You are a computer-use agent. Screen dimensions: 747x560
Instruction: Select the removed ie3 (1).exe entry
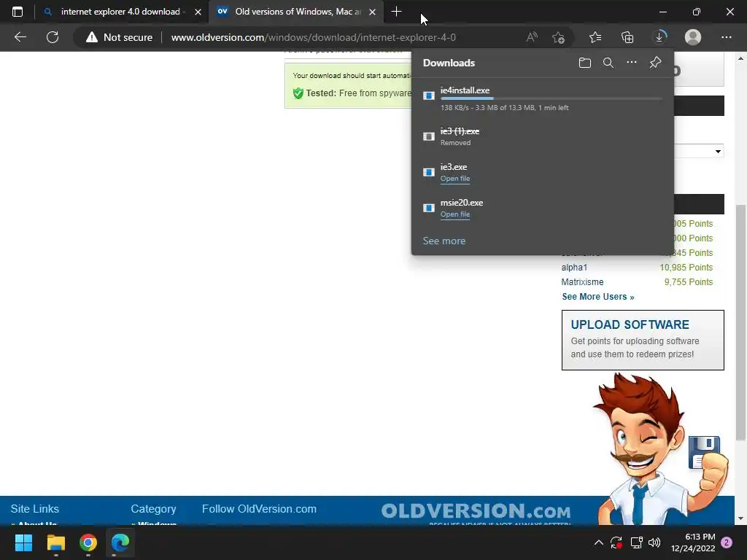[543, 136]
